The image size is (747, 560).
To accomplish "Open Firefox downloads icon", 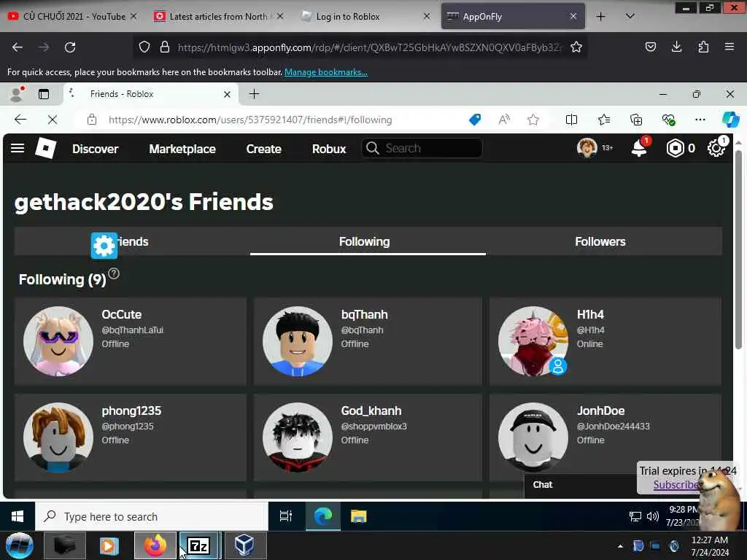I will click(676, 47).
